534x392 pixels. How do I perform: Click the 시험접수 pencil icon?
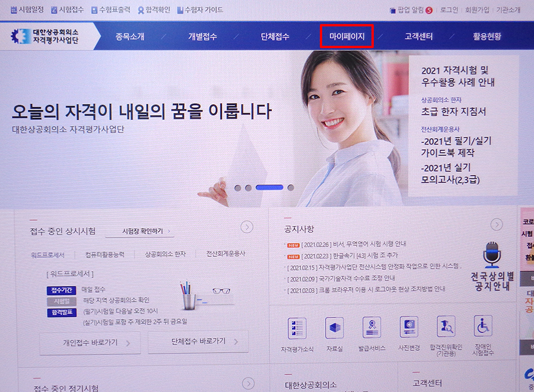54,10
